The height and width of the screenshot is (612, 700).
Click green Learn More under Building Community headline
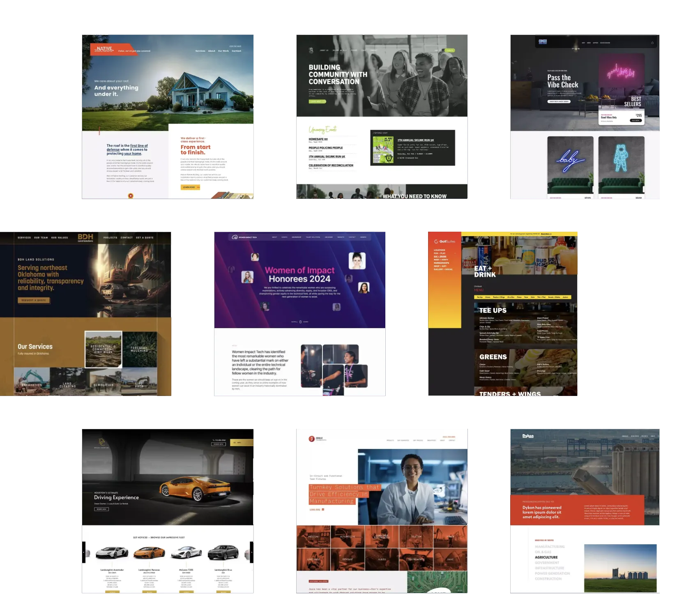317,101
